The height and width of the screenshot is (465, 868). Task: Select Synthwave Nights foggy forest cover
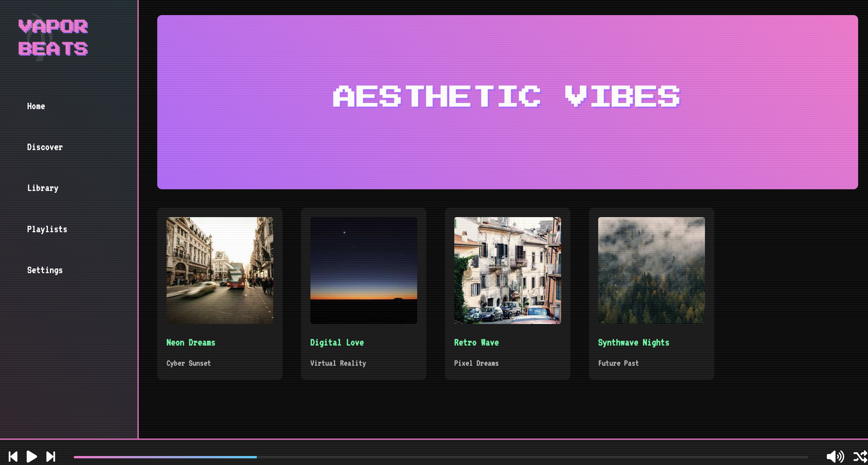coord(651,271)
